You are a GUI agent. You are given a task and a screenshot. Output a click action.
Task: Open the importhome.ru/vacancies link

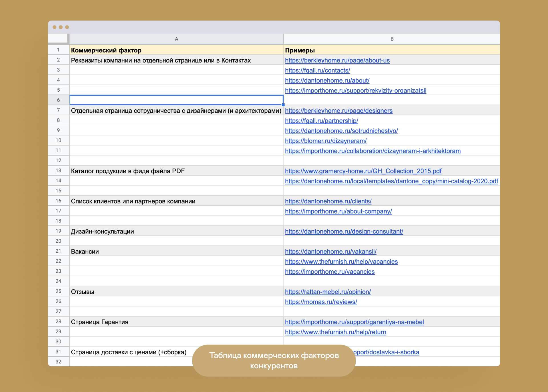click(x=330, y=272)
